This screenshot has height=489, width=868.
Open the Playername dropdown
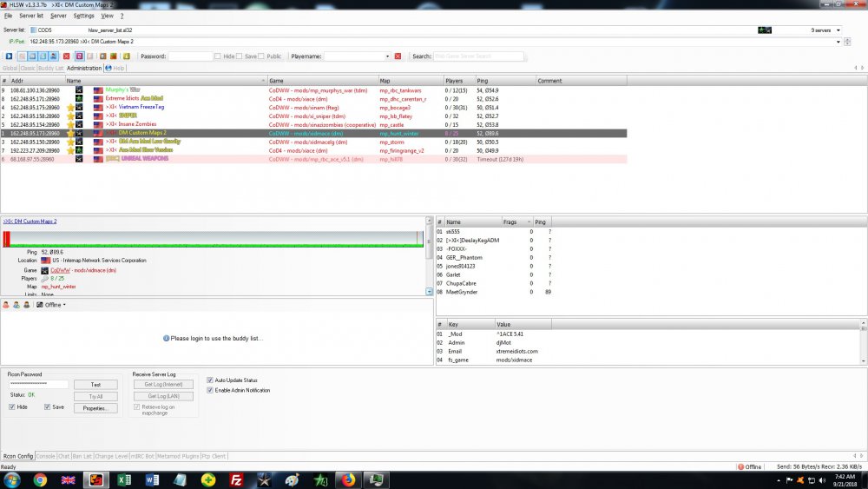tap(387, 56)
